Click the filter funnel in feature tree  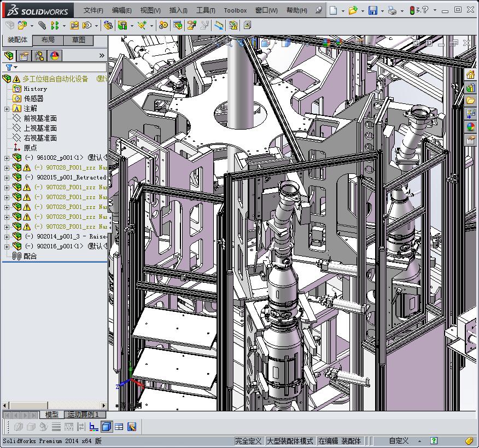(9, 67)
